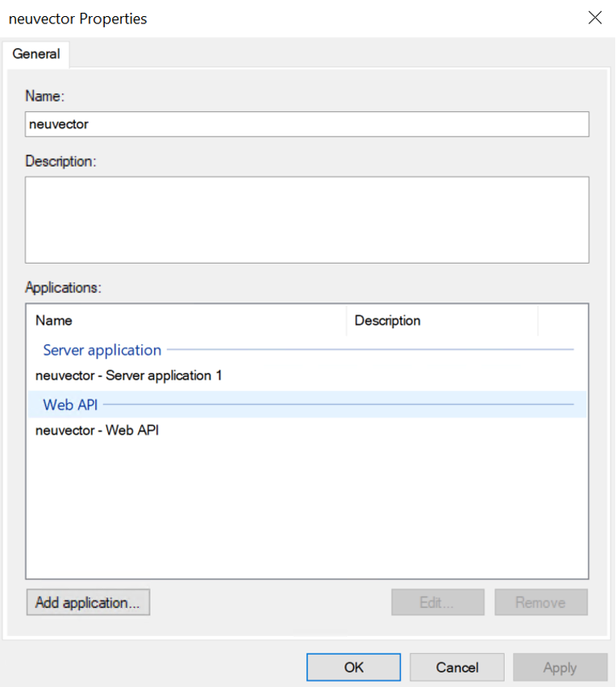Select the General tab
This screenshot has width=616, height=687.
(x=36, y=54)
